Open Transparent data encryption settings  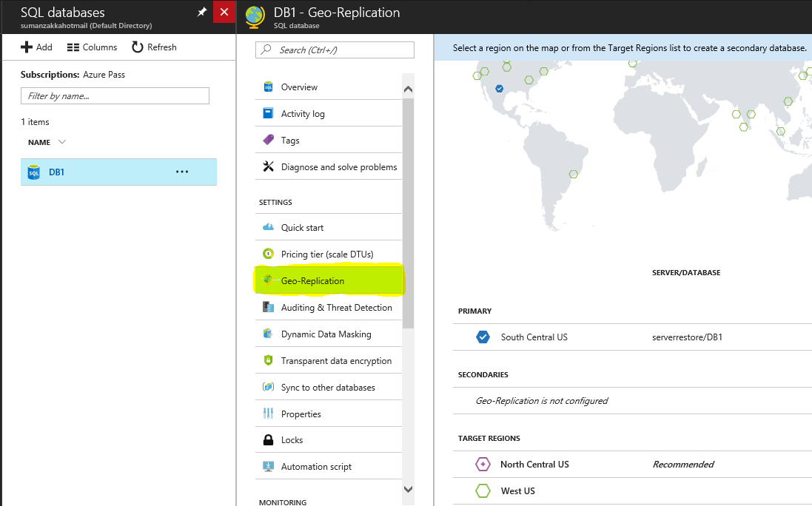tap(329, 360)
